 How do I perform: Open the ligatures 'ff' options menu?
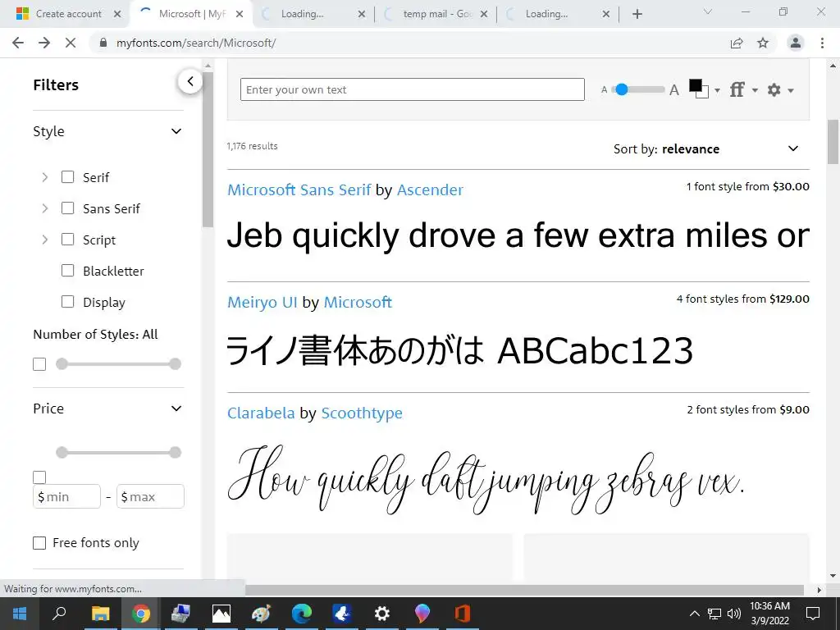click(743, 89)
